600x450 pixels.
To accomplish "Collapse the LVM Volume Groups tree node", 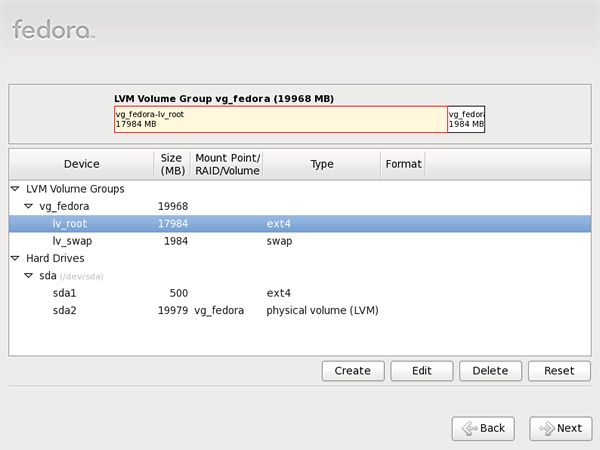I will coord(15,189).
